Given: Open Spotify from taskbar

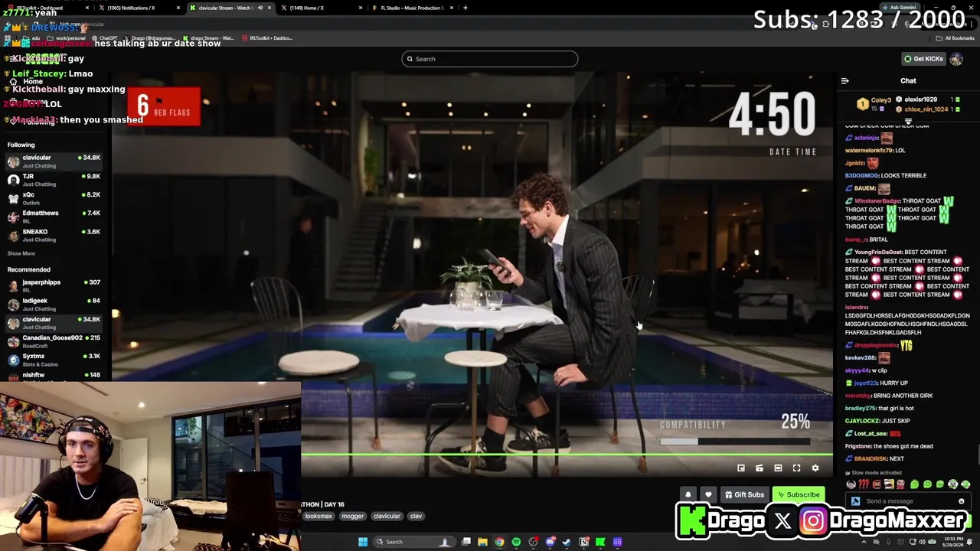Looking at the screenshot, I should (x=516, y=542).
